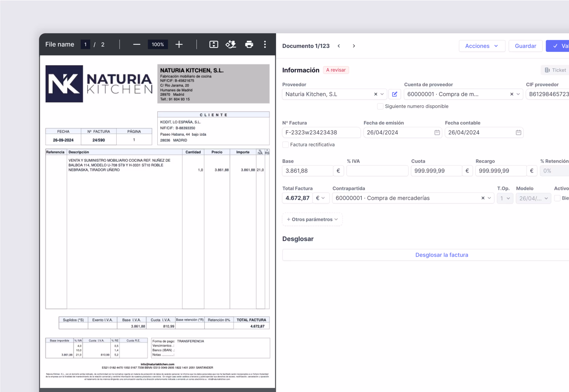Expand Otros parámetros section
Screen dimensions: 569x392
click(312, 220)
